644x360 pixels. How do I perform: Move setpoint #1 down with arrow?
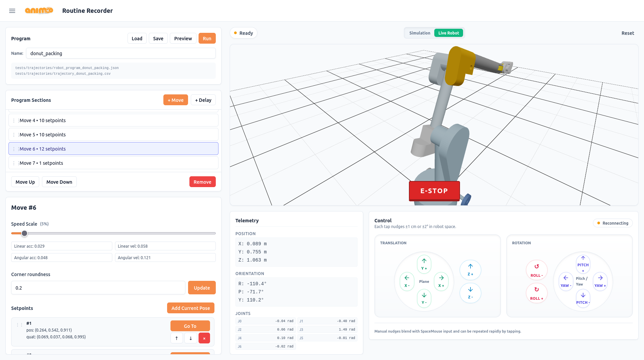point(190,338)
